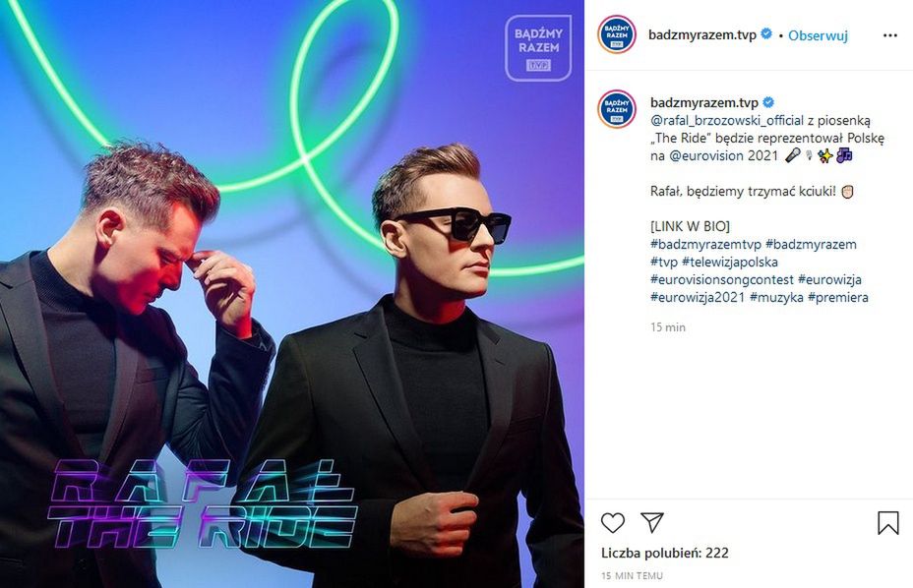
Task: View the Liczba polubień: 222 likes list
Action: [x=664, y=553]
